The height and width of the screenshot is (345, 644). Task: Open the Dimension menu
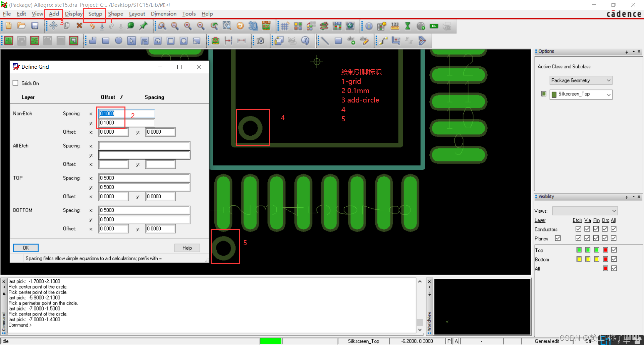(163, 14)
